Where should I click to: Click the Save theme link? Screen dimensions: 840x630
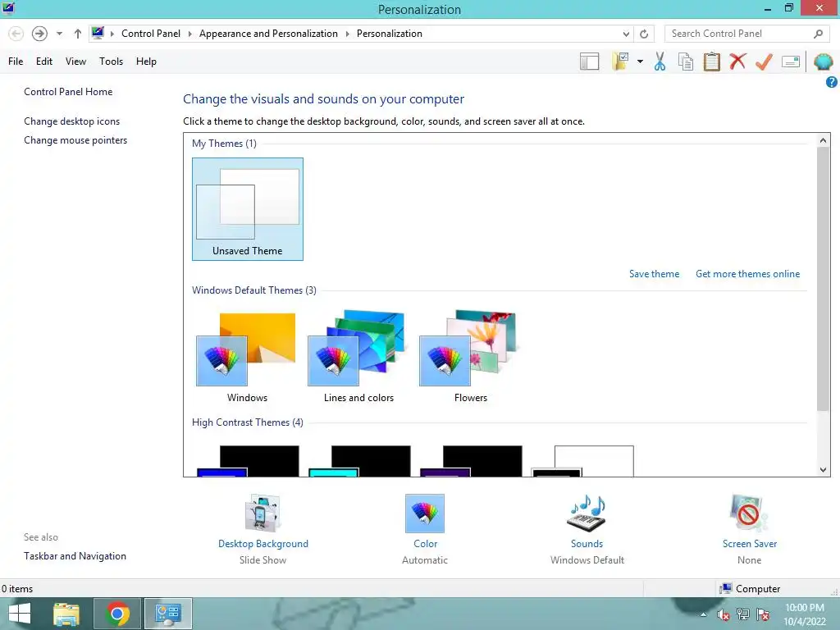[654, 274]
